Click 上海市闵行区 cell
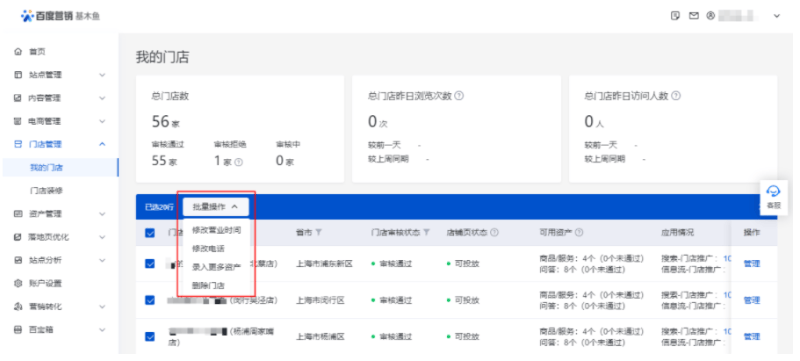This screenshot has width=800, height=361. (x=320, y=300)
